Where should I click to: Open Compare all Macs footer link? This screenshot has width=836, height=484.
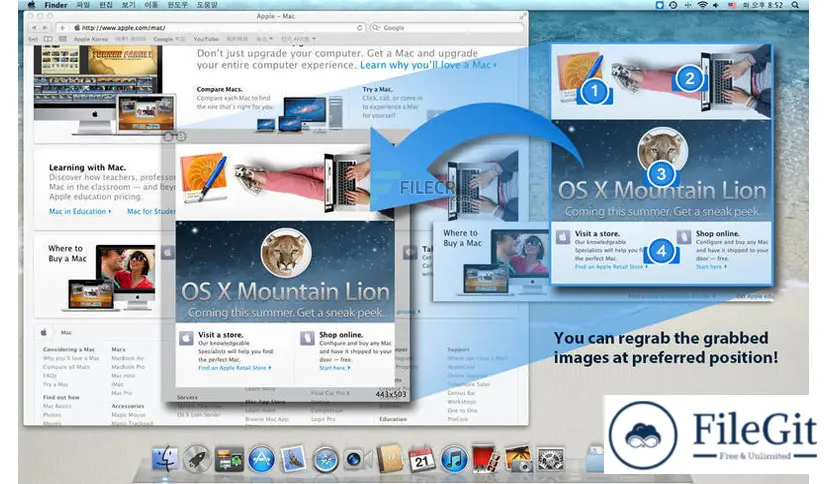pyautogui.click(x=66, y=367)
